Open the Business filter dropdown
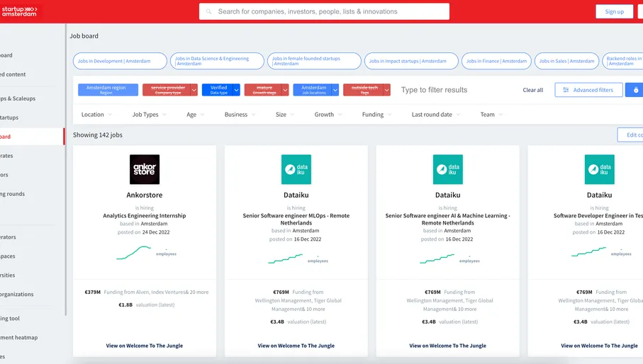 click(x=240, y=115)
